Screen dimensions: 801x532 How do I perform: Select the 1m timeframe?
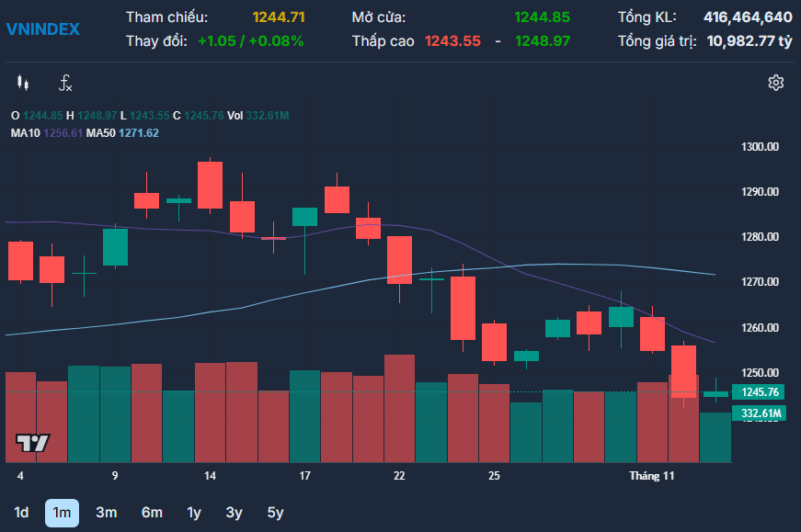tap(62, 513)
